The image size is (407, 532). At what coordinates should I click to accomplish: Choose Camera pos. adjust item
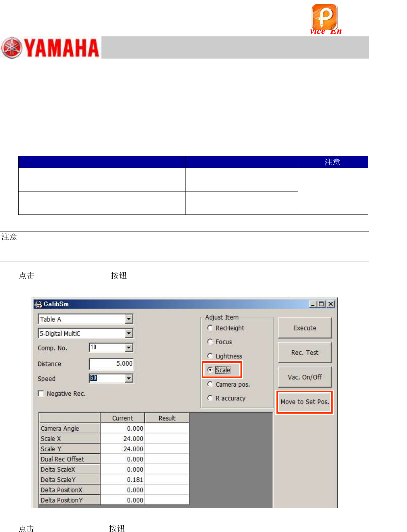tap(210, 384)
